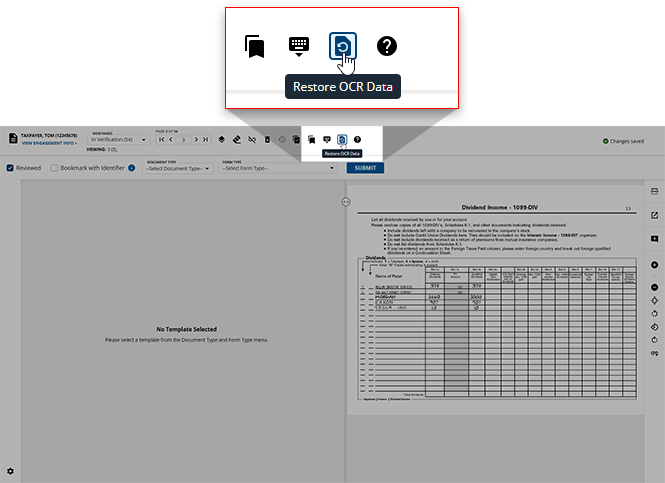
Task: Zoom in with the plus circle icon
Action: [x=654, y=265]
